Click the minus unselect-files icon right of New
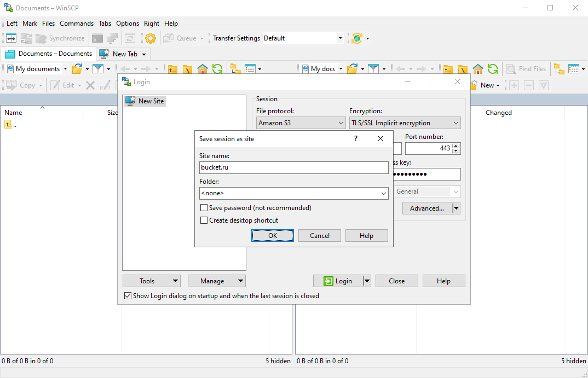 [529, 85]
